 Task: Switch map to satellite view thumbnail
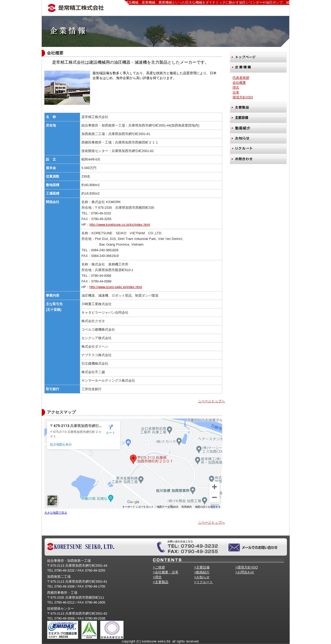[x=52, y=501]
